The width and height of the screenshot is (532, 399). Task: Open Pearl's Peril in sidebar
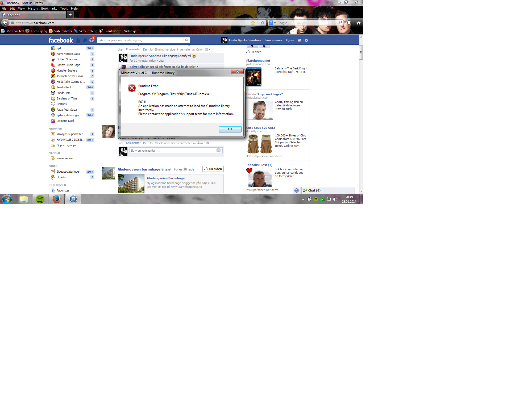pos(64,87)
